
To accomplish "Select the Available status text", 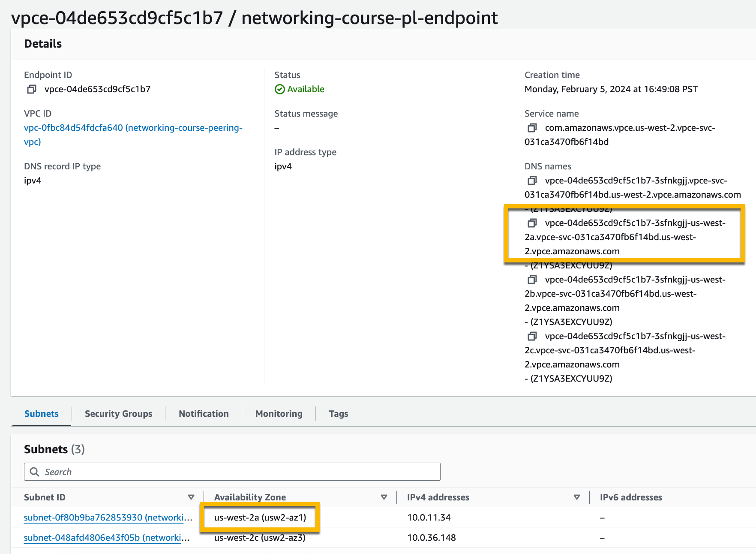I will click(306, 89).
